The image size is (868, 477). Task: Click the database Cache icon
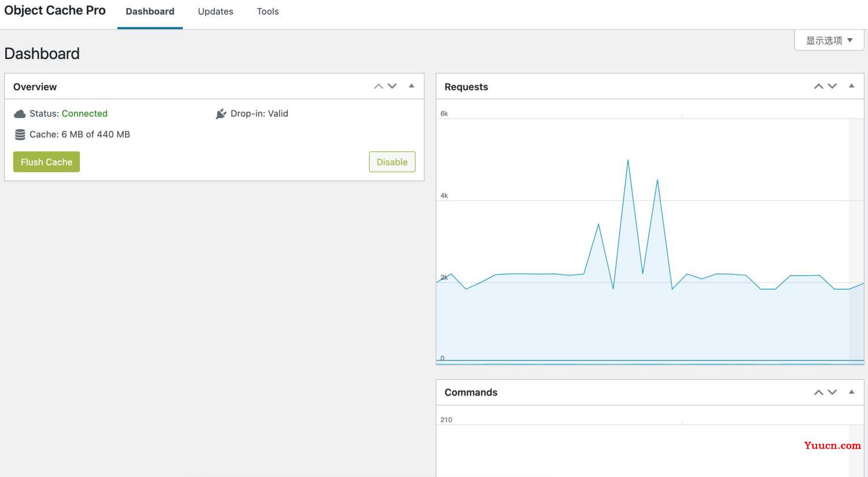[20, 135]
